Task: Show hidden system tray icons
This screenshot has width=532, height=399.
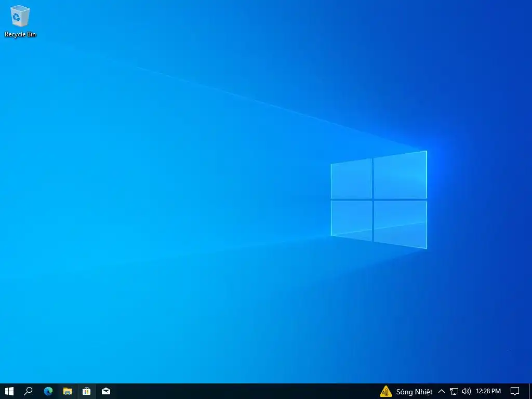Action: [442, 391]
